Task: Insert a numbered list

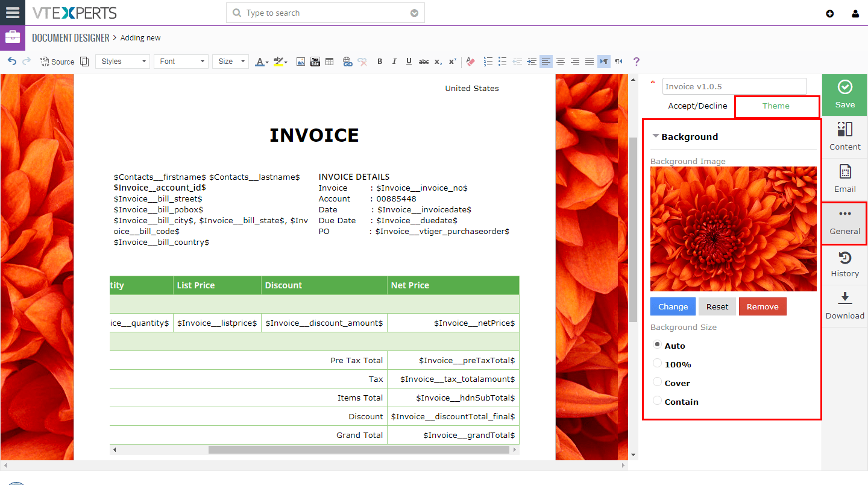Action: tap(488, 62)
